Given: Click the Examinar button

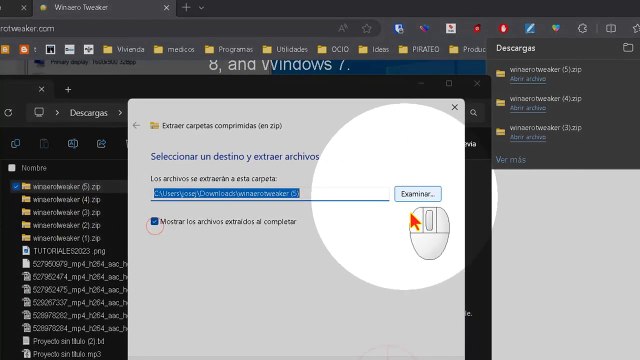Looking at the screenshot, I should [418, 194].
